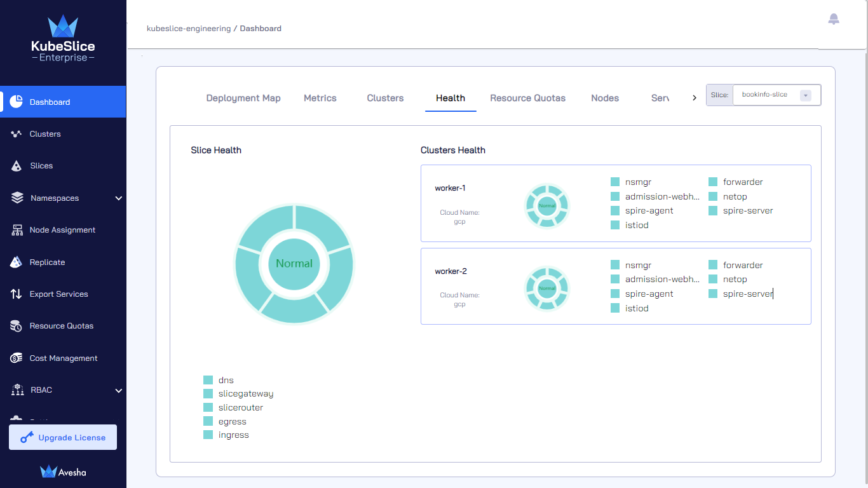Click the Export Services arrows icon
Image resolution: width=868 pixels, height=488 pixels.
pos(17,294)
